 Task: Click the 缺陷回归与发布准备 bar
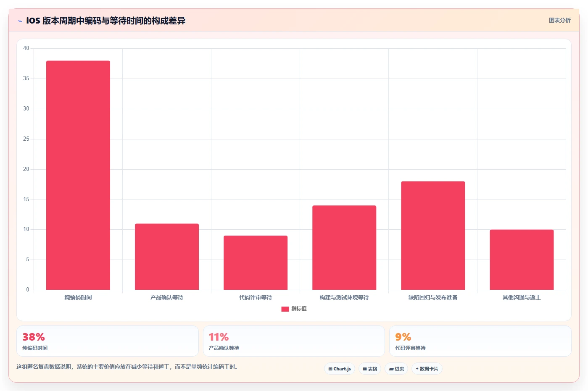[433, 236]
